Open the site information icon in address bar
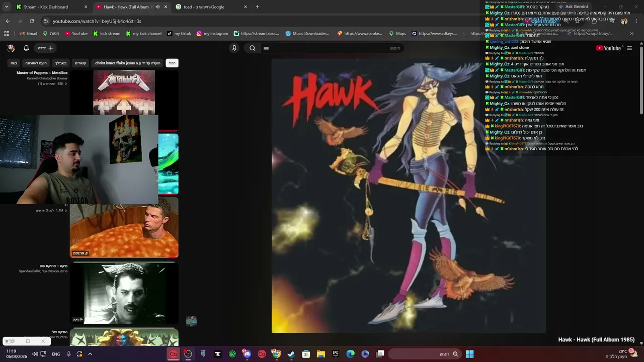The image size is (644, 362). [46, 21]
